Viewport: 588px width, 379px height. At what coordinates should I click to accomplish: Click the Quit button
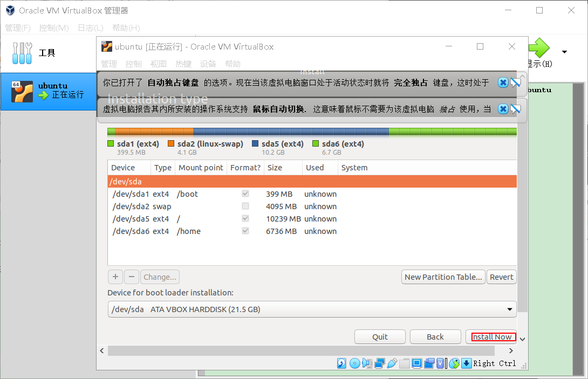click(x=380, y=336)
